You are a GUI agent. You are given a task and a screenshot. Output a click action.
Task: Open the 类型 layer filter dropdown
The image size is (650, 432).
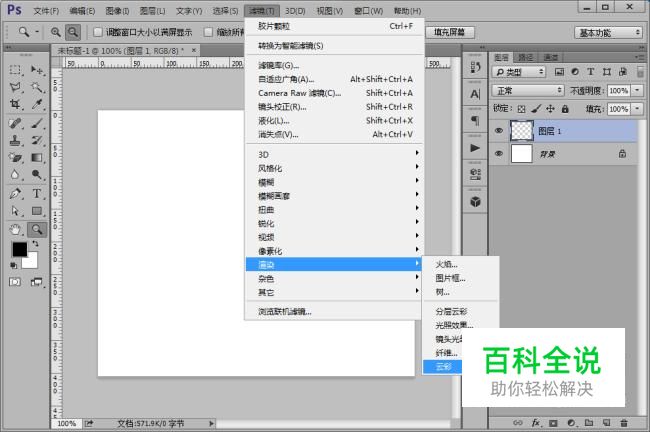pos(519,72)
